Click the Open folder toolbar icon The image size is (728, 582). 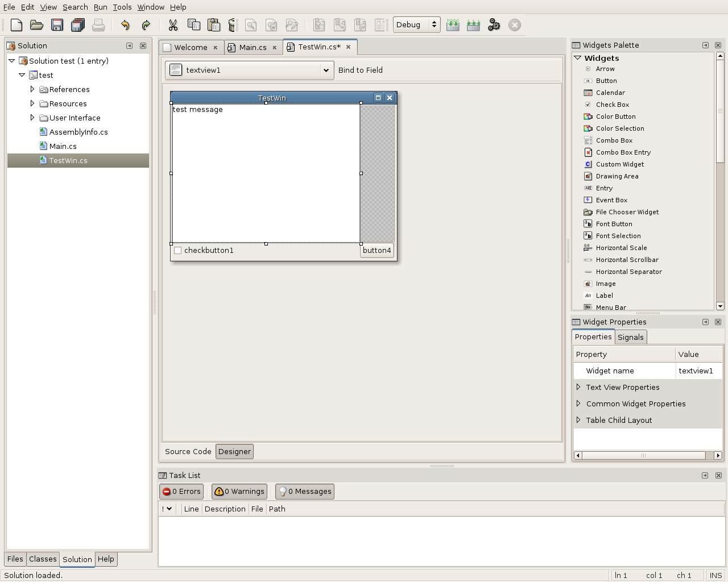pyautogui.click(x=36, y=25)
